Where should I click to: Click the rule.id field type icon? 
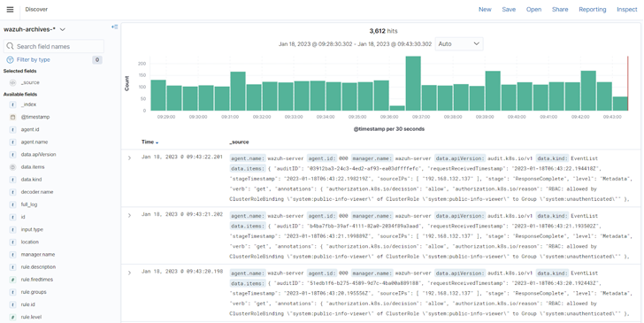12,304
